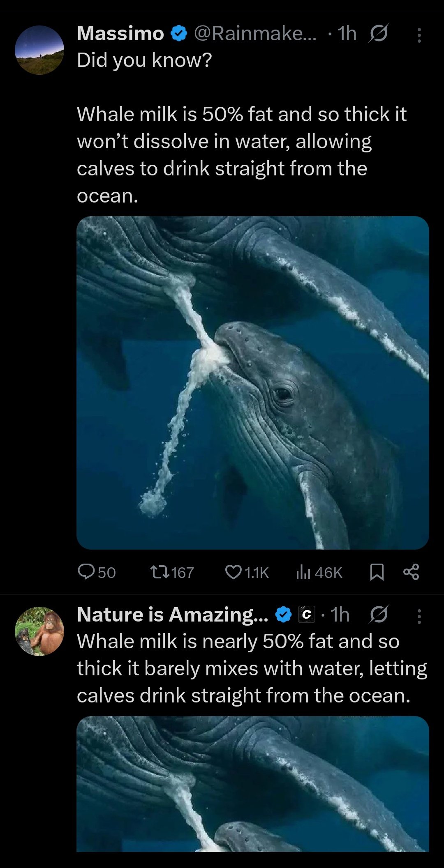The image size is (444, 868).
Task: Open the Massimo display name link
Action: pos(120,34)
